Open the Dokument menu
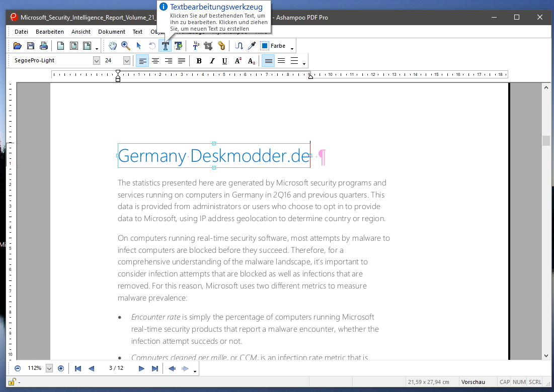Viewport: 554px width, 392px height. pyautogui.click(x=112, y=32)
